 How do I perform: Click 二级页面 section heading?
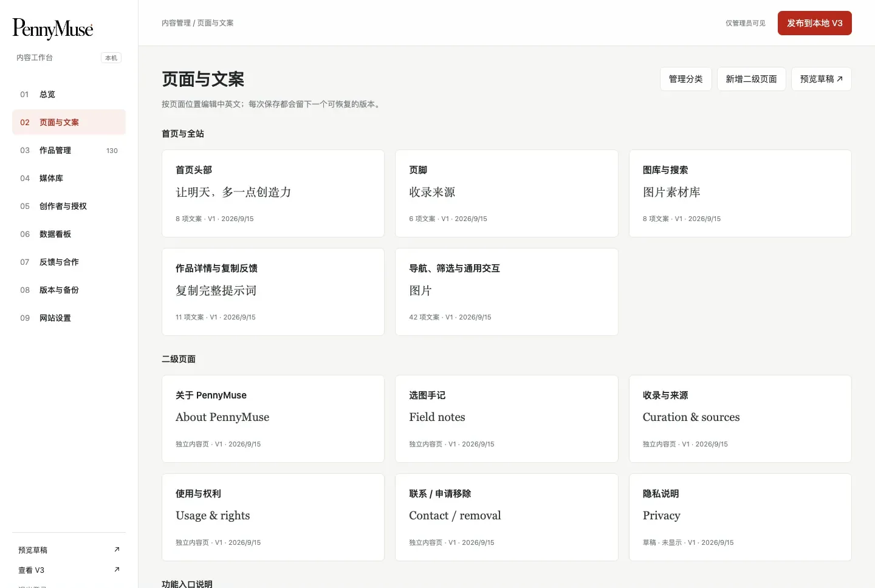179,359
